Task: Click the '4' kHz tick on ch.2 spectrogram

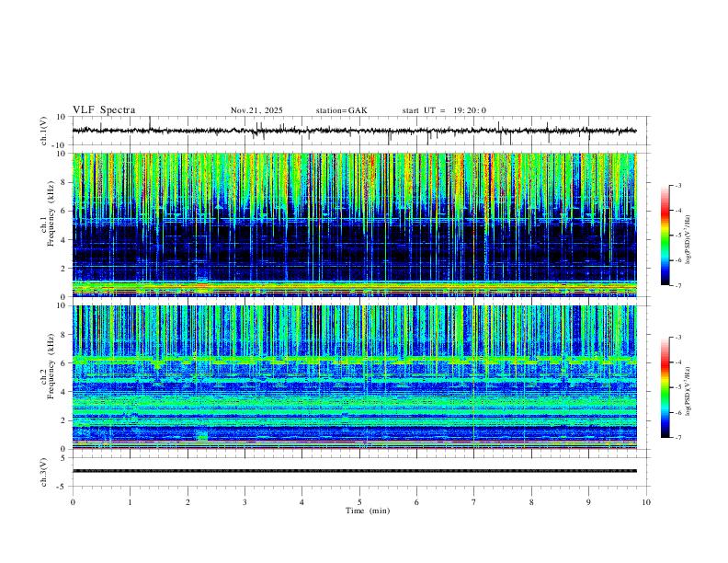Action: click(x=63, y=392)
